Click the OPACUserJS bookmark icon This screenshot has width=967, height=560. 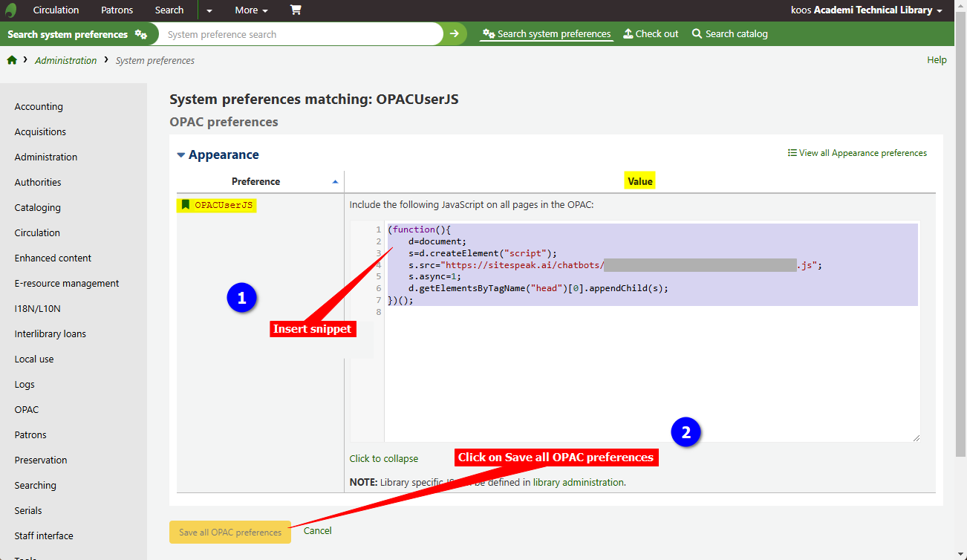pyautogui.click(x=186, y=205)
